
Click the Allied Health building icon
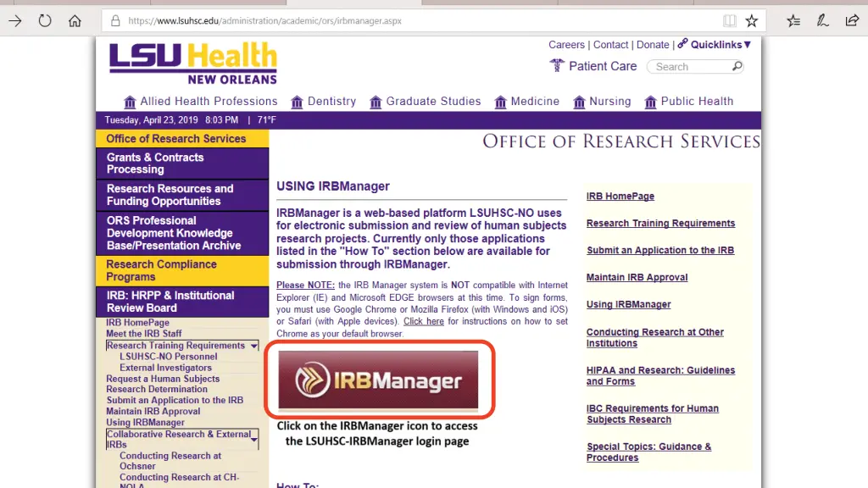130,102
